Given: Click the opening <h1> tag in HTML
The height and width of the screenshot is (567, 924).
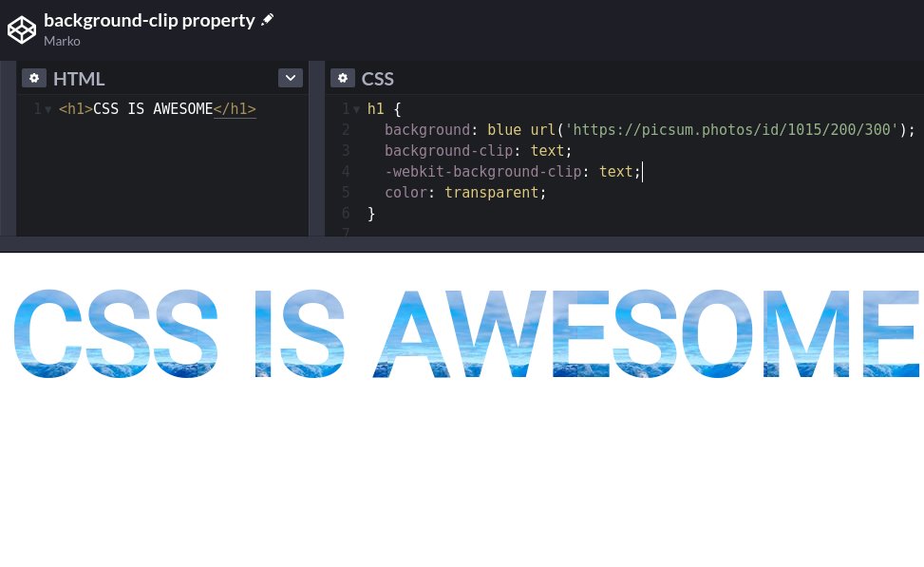Looking at the screenshot, I should coord(76,109).
